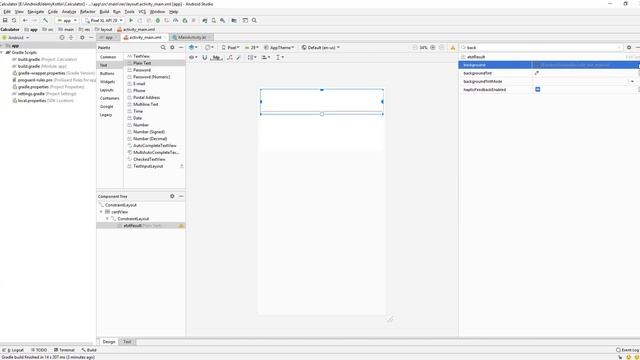The height and width of the screenshot is (360, 640).
Task: Click the Clear Constraints icon
Action: (230, 58)
